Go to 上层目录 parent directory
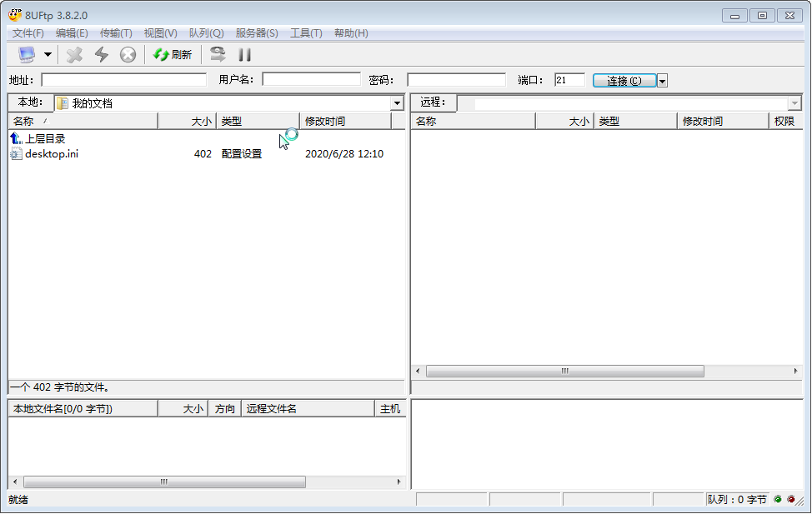This screenshot has width=812, height=514. [x=45, y=139]
